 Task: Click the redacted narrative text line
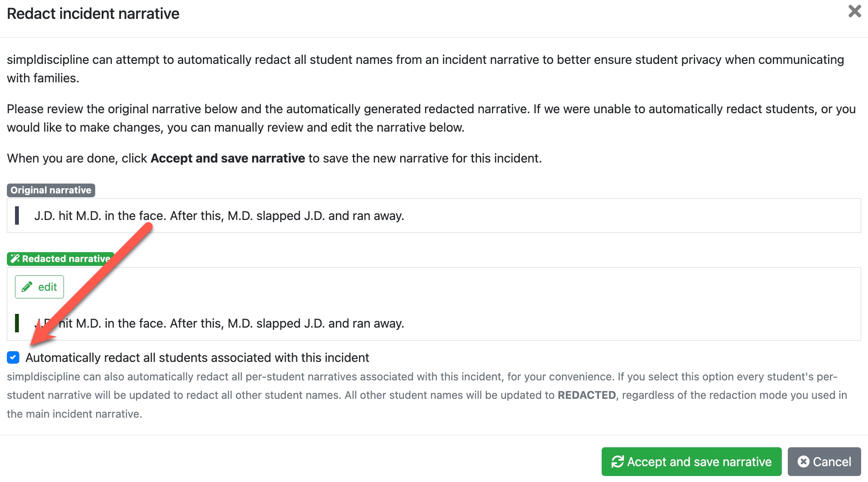[x=232, y=323]
